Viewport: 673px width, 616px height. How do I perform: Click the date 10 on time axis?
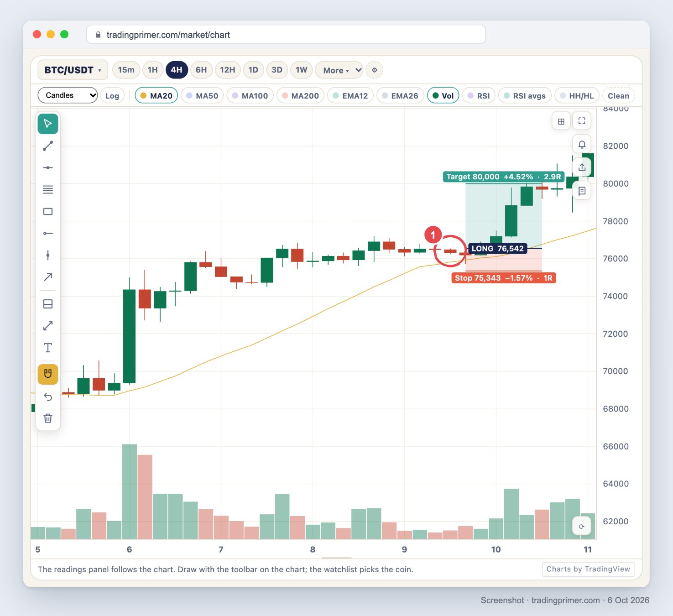coord(496,549)
